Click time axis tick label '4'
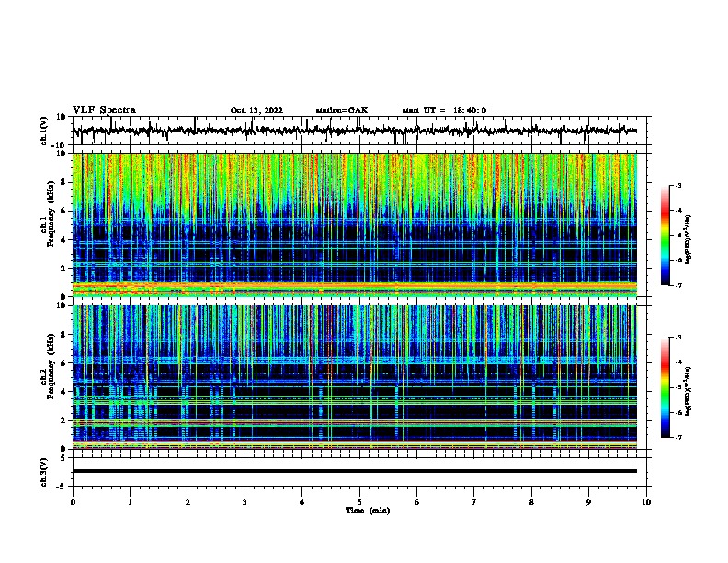Screen dimensions: 728x563 [301, 501]
